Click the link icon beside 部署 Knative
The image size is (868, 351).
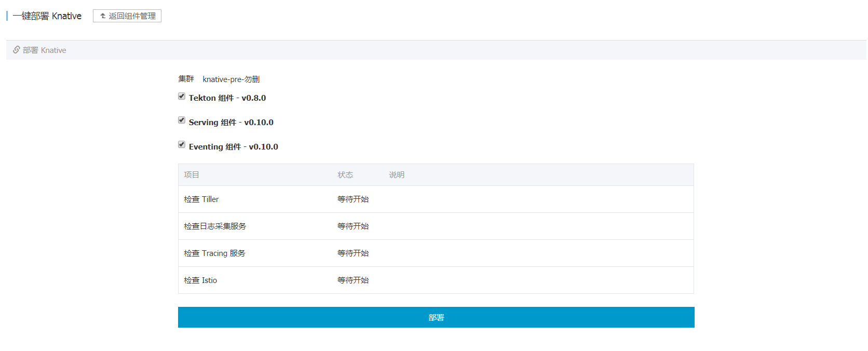pos(17,50)
